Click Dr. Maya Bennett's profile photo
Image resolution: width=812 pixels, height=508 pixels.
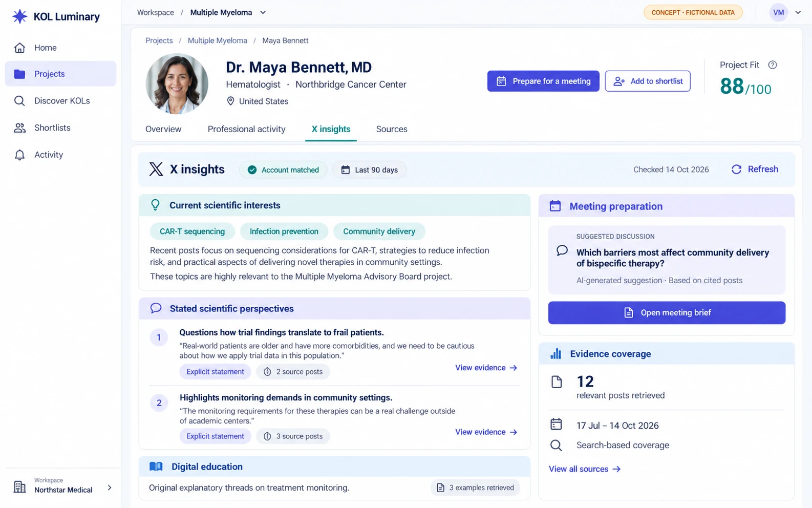tap(177, 83)
